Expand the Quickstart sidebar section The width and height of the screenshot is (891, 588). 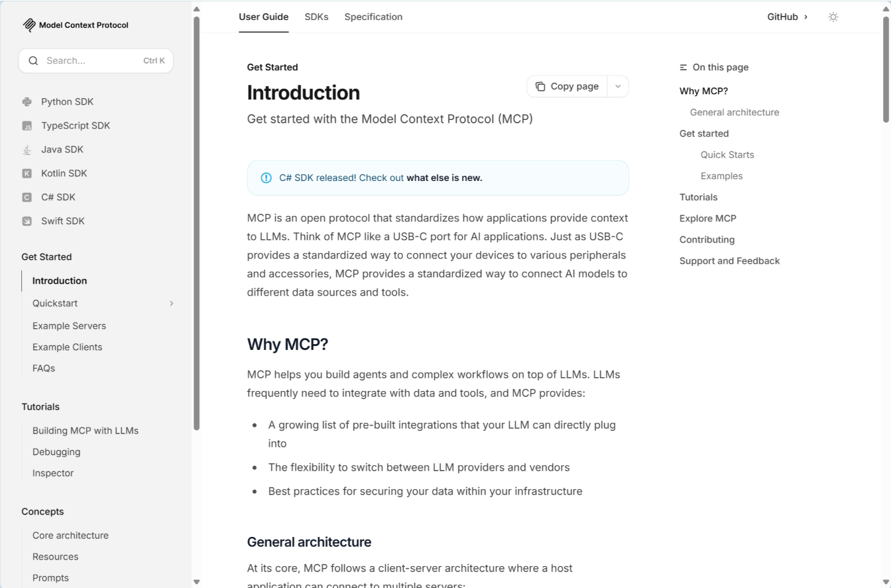[171, 304]
